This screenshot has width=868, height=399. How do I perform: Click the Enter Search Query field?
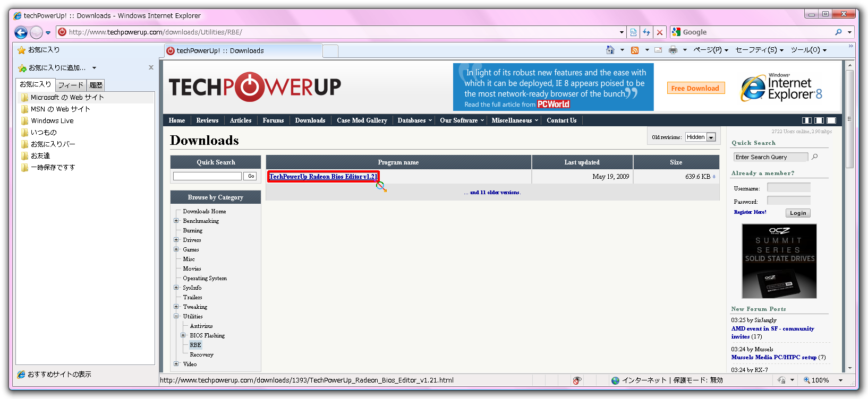coord(771,157)
